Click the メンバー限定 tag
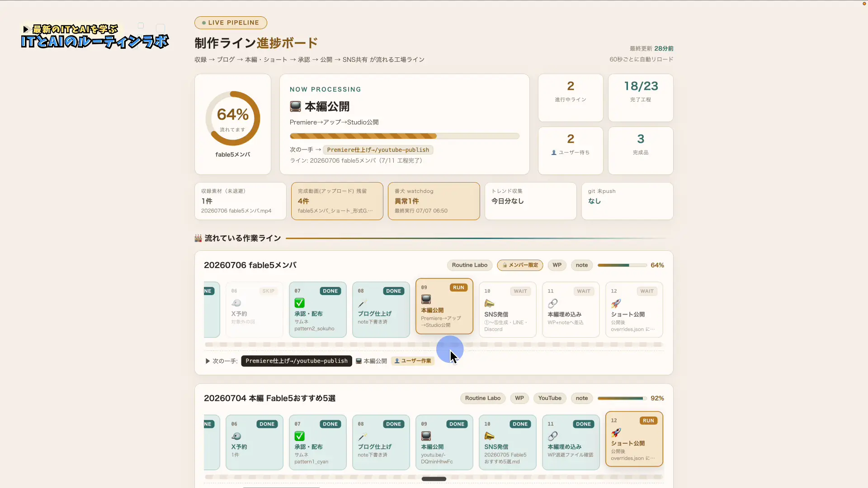The height and width of the screenshot is (488, 868). coord(520,265)
